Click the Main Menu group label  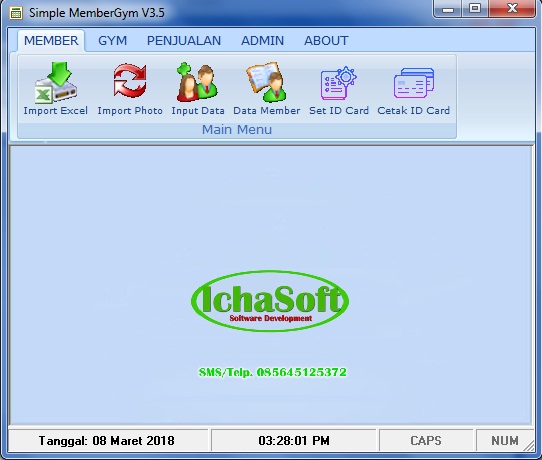[237, 130]
